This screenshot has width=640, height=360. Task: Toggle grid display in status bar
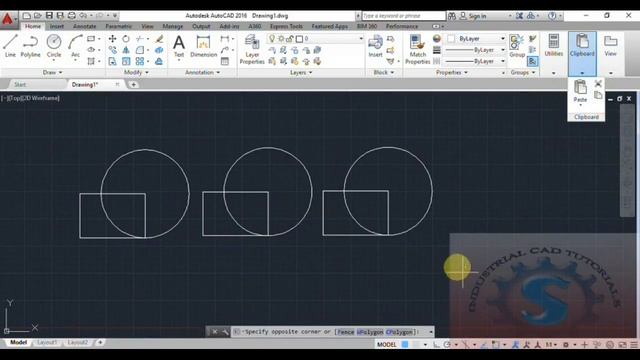click(x=405, y=344)
